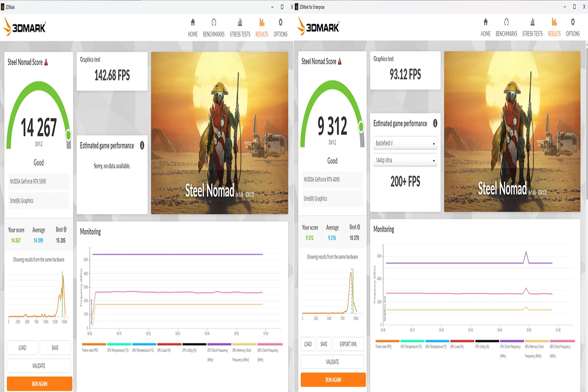Click the EXPORT XML button
The height and width of the screenshot is (392, 588).
[x=348, y=344]
